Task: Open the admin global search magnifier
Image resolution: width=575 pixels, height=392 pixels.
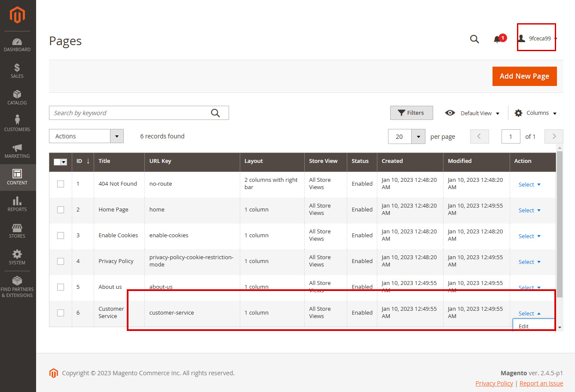Action: pyautogui.click(x=474, y=39)
